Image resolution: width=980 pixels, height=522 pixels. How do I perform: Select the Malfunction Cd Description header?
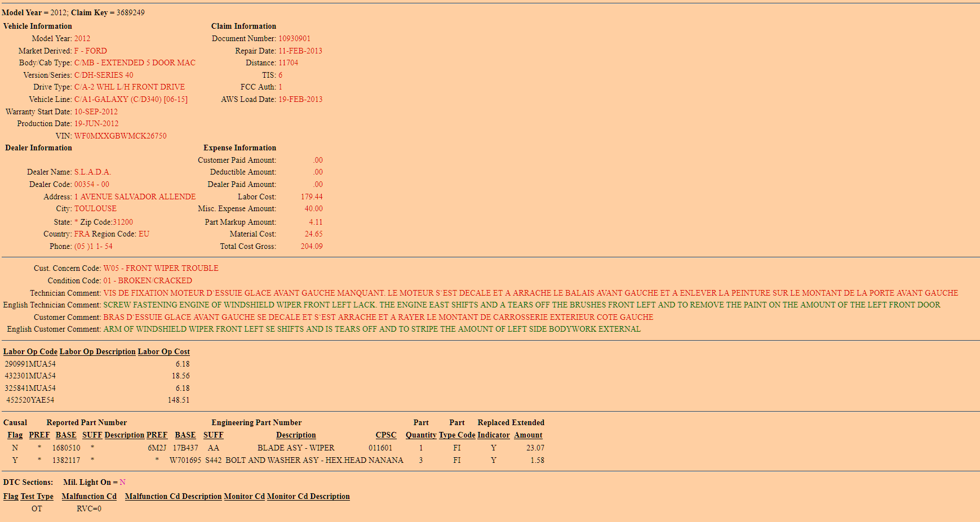tap(173, 496)
